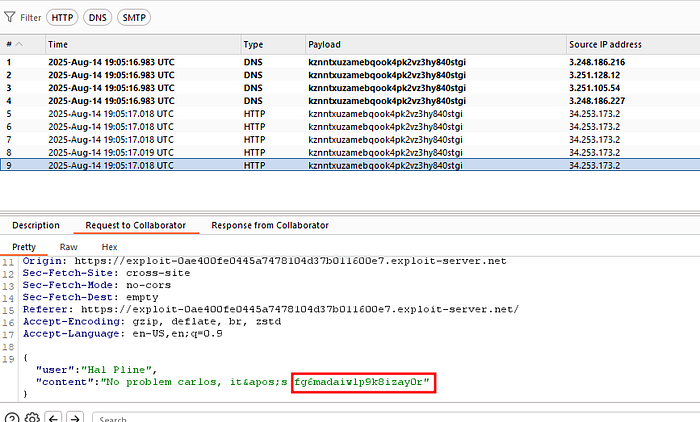This screenshot has width=700, height=422.
Task: Click the "user":"Hal Pline" JSON line
Action: coord(96,370)
